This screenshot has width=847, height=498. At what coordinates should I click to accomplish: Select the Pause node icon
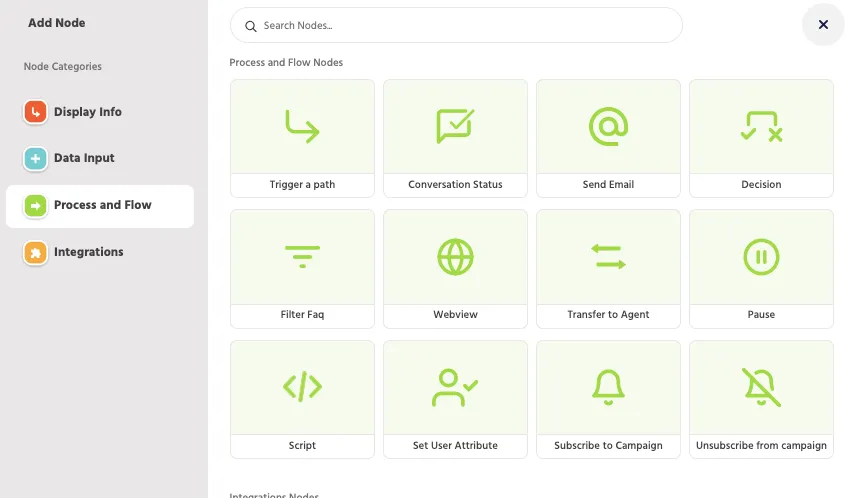coord(761,257)
